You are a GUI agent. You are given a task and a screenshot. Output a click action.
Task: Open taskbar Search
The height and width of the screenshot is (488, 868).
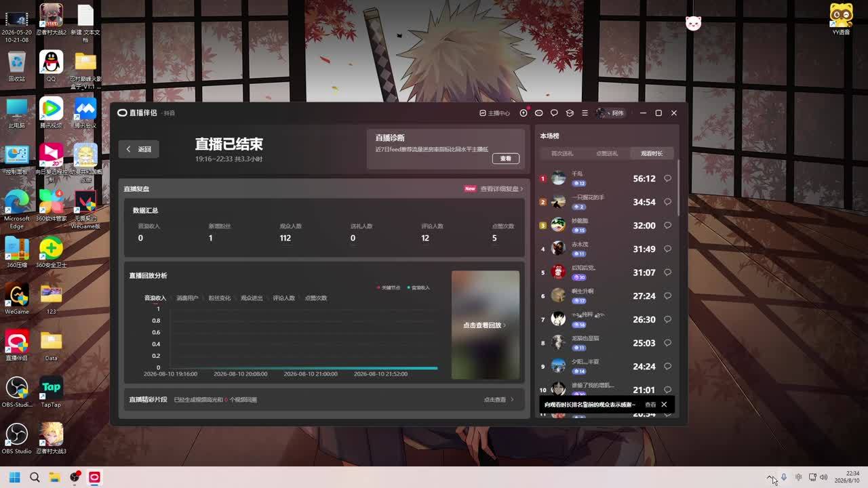[x=35, y=478]
